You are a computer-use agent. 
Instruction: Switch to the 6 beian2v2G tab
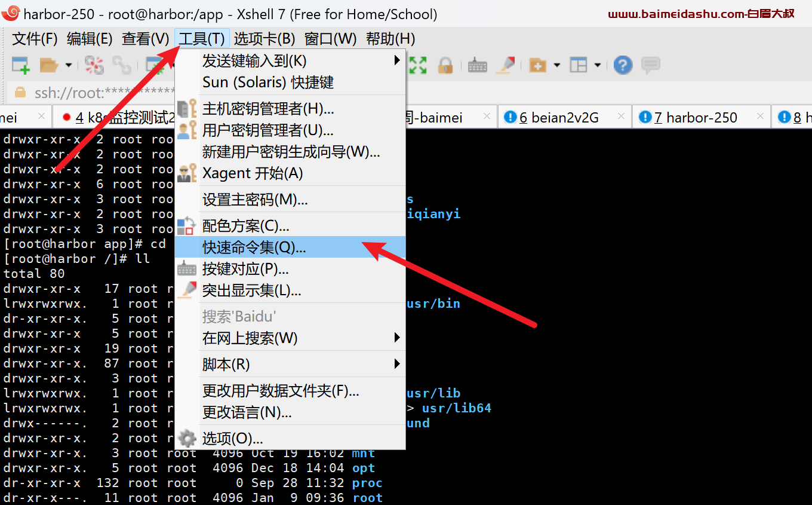coord(564,117)
